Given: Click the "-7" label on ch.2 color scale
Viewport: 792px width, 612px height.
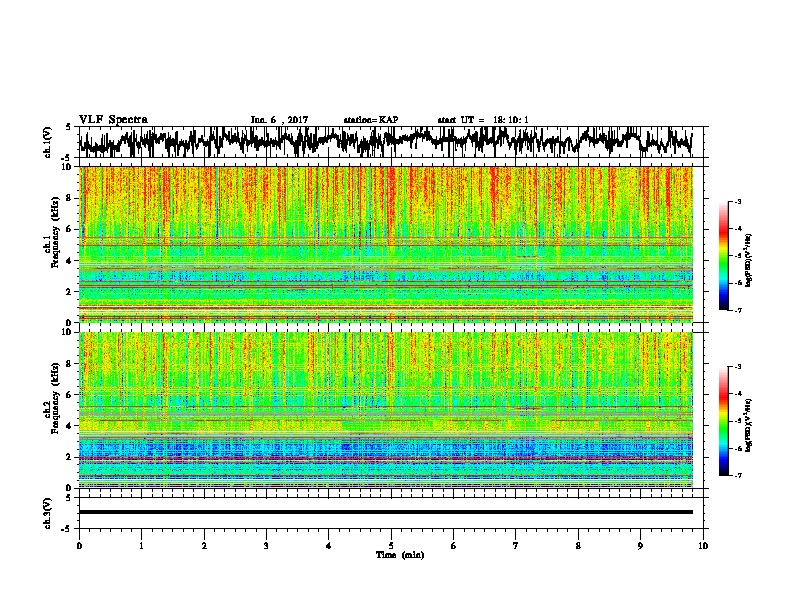Looking at the screenshot, I should (x=738, y=475).
